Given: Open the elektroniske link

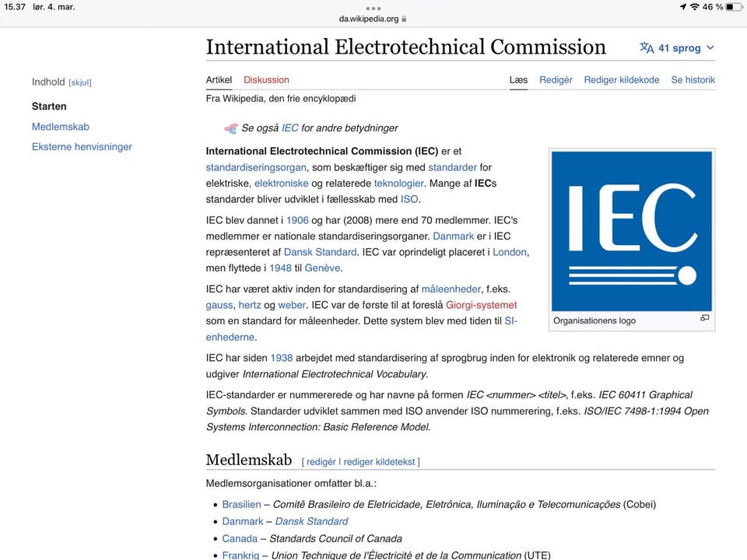Looking at the screenshot, I should [281, 184].
